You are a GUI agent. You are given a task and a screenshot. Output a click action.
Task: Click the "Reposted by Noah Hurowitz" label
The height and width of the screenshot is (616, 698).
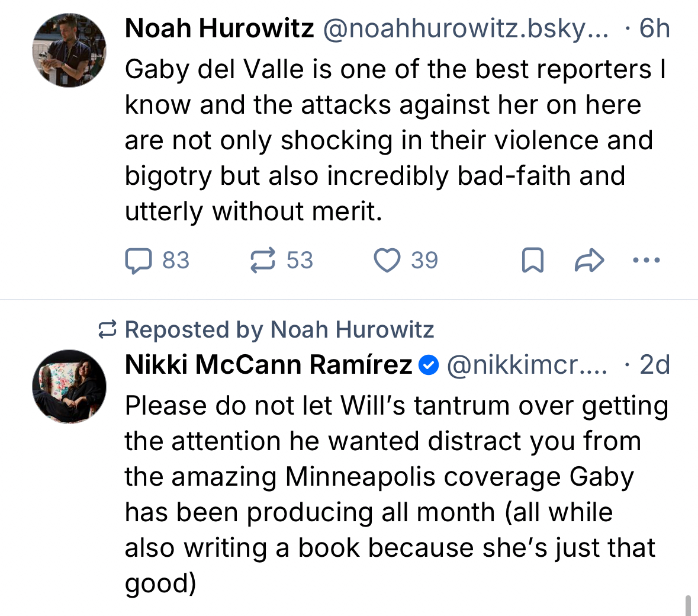[x=279, y=330]
